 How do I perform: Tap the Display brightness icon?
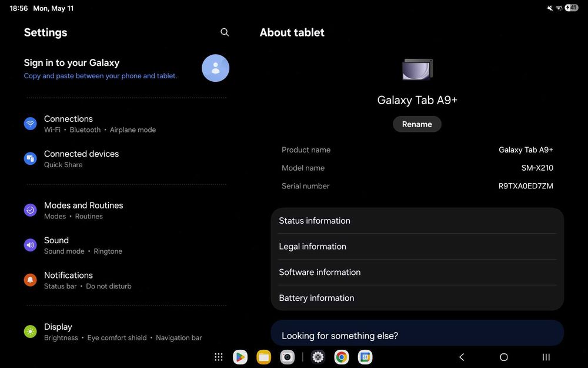31,332
